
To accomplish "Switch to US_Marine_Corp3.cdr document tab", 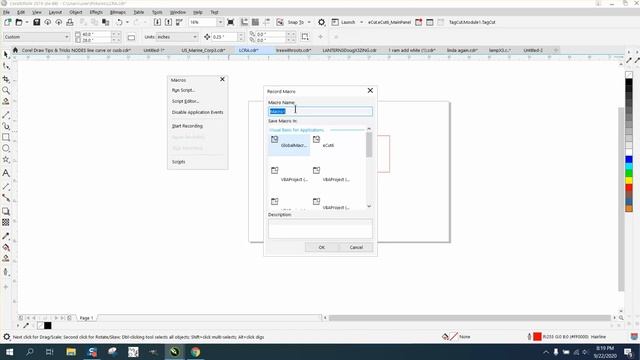I will 203,50.
